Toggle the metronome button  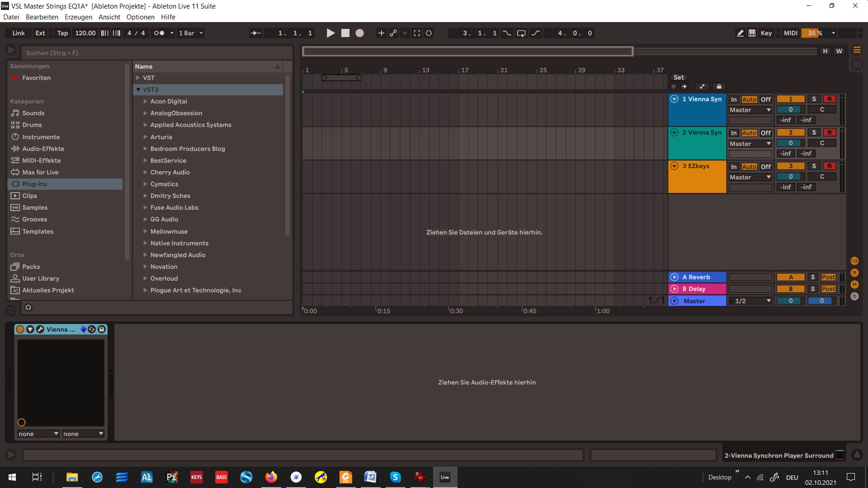point(159,33)
